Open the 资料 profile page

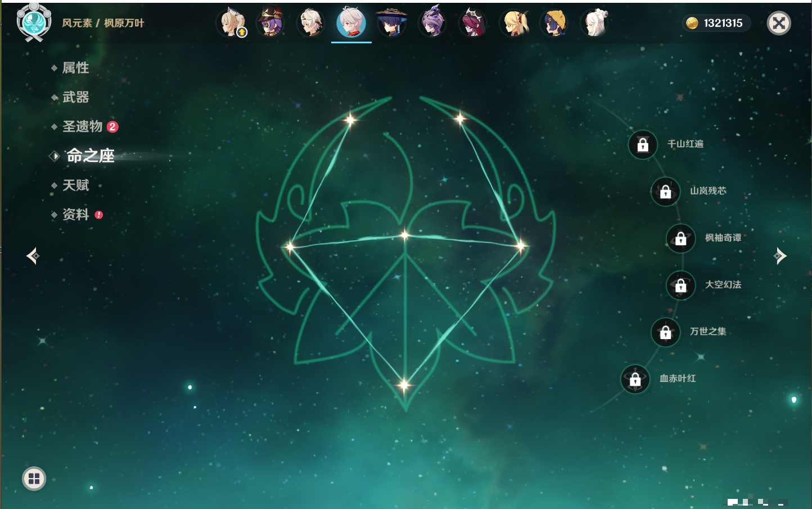tap(75, 214)
